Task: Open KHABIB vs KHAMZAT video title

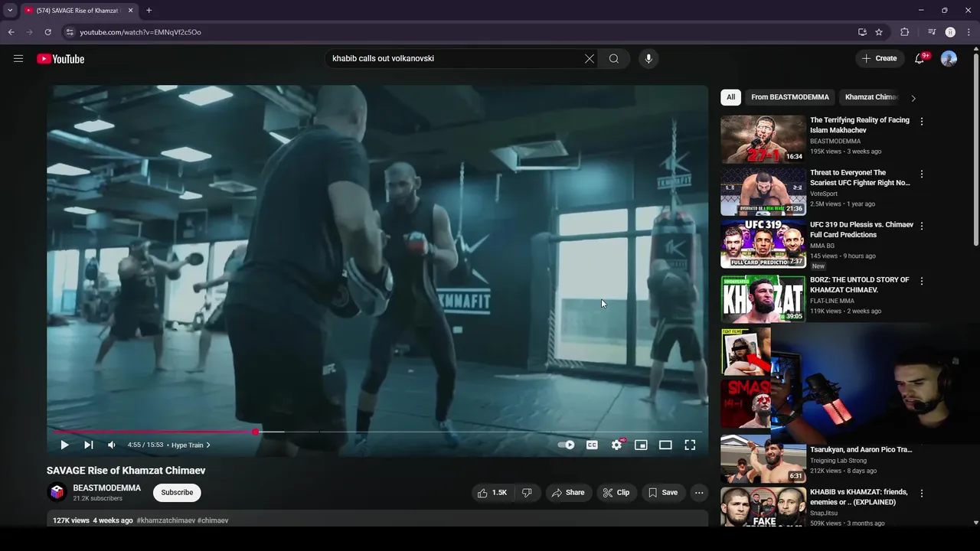Action: 859,497
